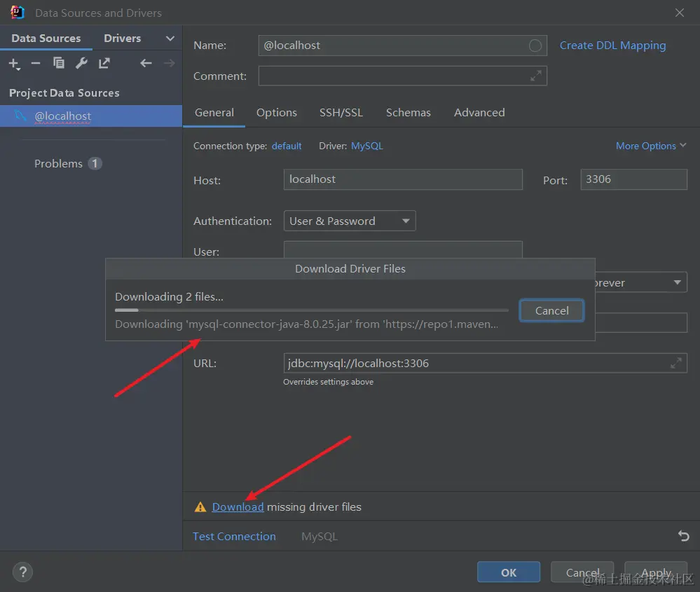Screen dimensions: 700x592
Task: Click the download progress bar
Action: 312,310
